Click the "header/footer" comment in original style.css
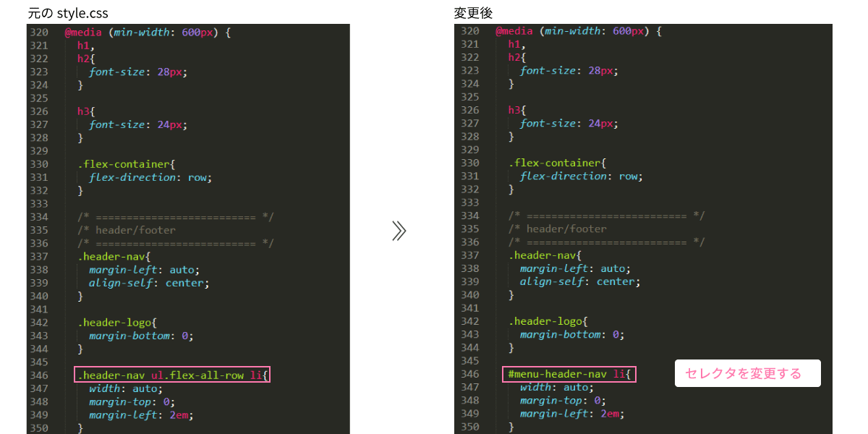868x434 pixels. tap(127, 230)
